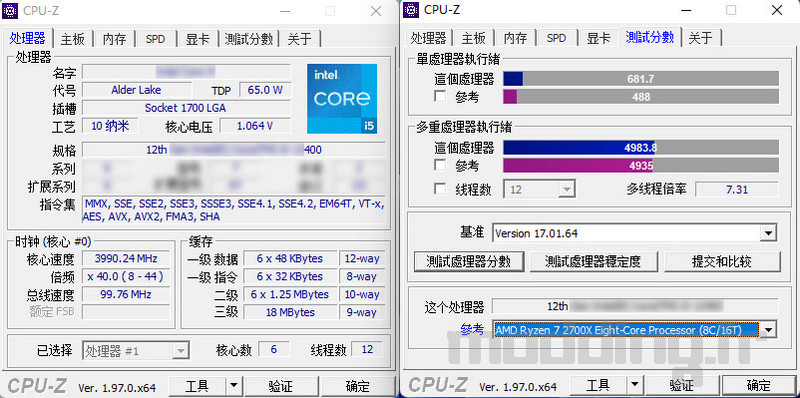The height and width of the screenshot is (398, 800).
Task: Enable the multi-thread 參考 checkbox
Action: click(x=440, y=165)
